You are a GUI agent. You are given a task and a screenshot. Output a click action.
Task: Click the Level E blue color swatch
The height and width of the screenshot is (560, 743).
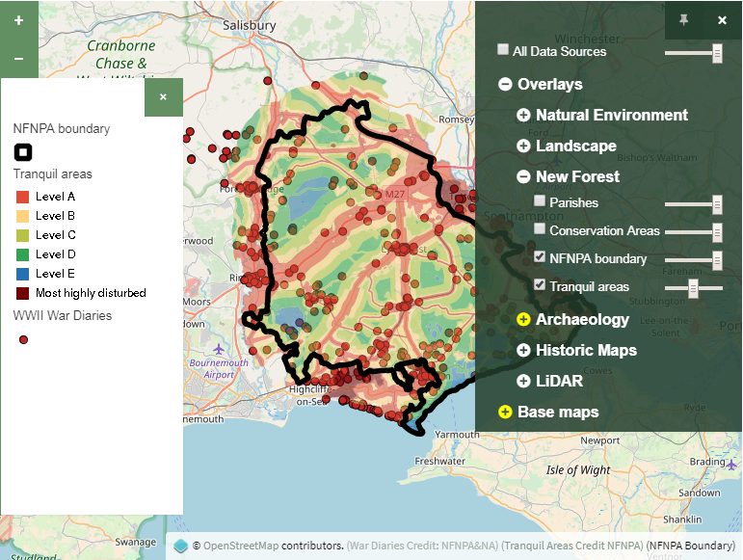22,274
